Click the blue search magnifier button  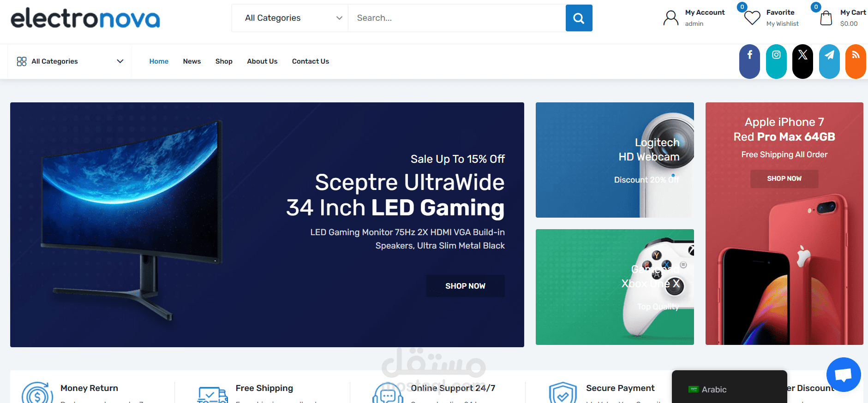(579, 18)
